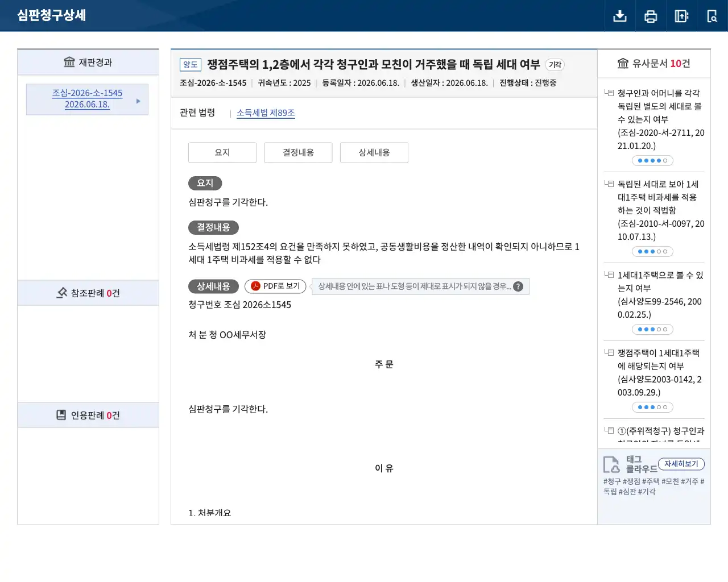Click similarity rating dots under 심사양도99-2546
This screenshot has height=582, width=728.
[653, 329]
